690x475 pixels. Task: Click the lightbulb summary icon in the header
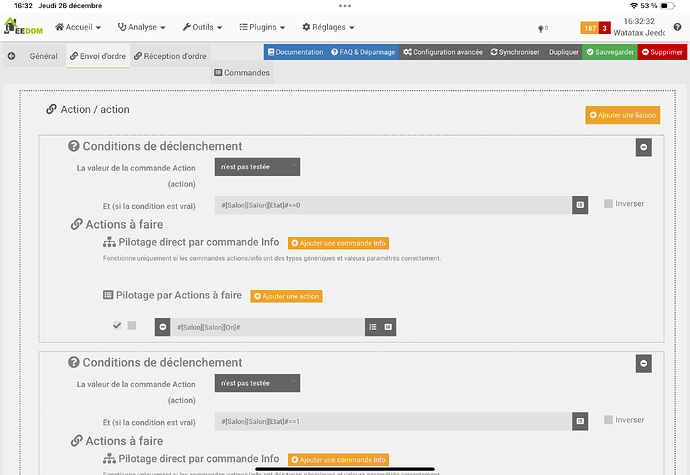click(541, 29)
